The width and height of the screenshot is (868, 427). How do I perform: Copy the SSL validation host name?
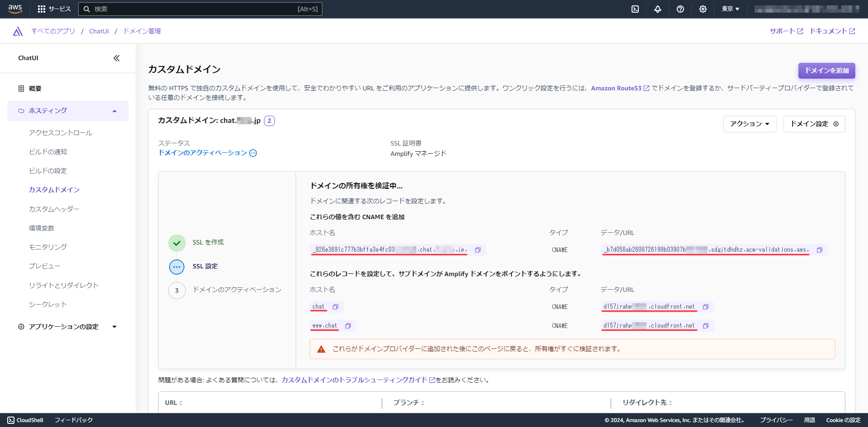click(x=478, y=250)
